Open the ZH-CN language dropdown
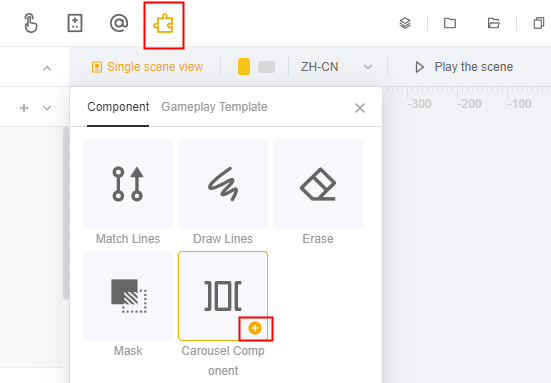 coord(336,67)
